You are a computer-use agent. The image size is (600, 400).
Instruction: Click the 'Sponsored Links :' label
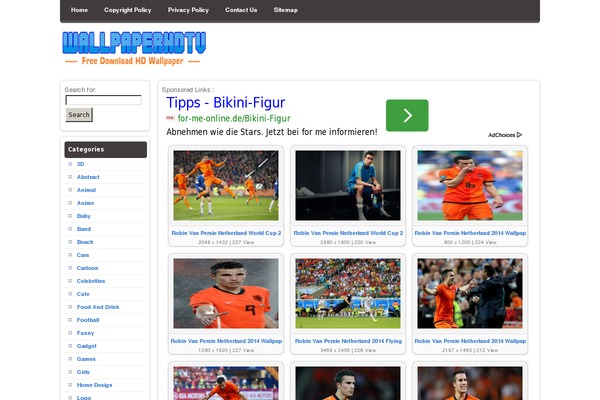(188, 90)
